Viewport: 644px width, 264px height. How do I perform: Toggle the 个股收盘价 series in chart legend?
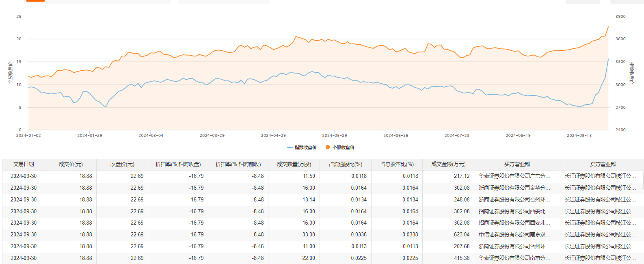click(340, 147)
